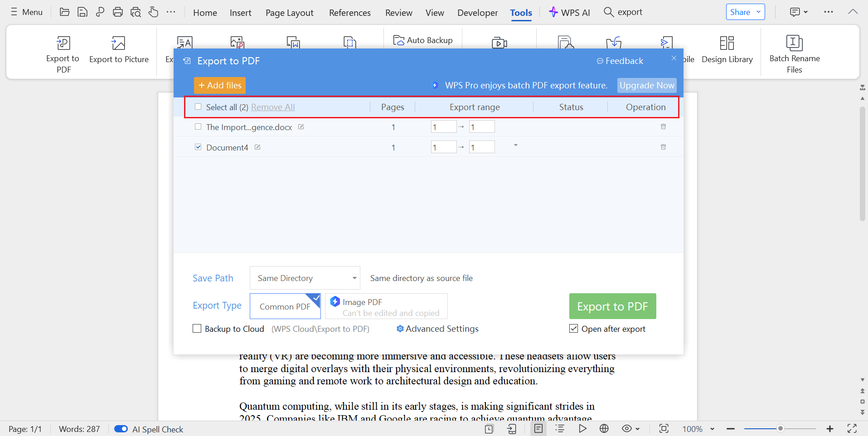
Task: Open the Developer tab
Action: 478,13
